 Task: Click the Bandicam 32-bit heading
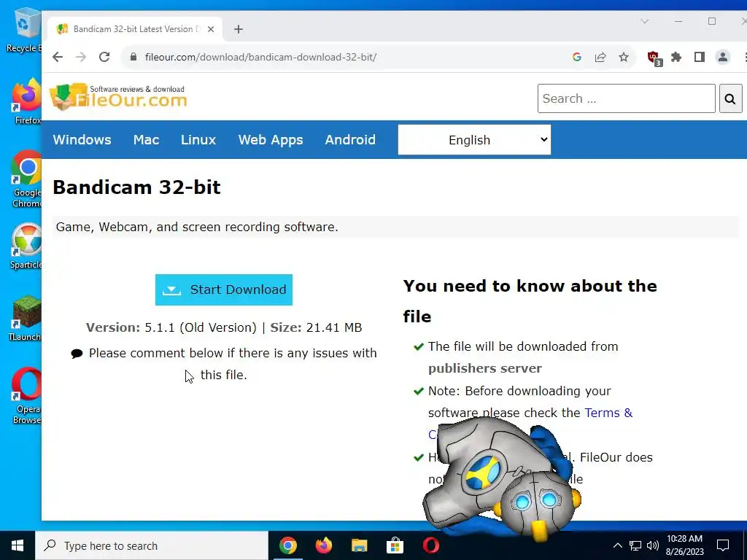[136, 187]
